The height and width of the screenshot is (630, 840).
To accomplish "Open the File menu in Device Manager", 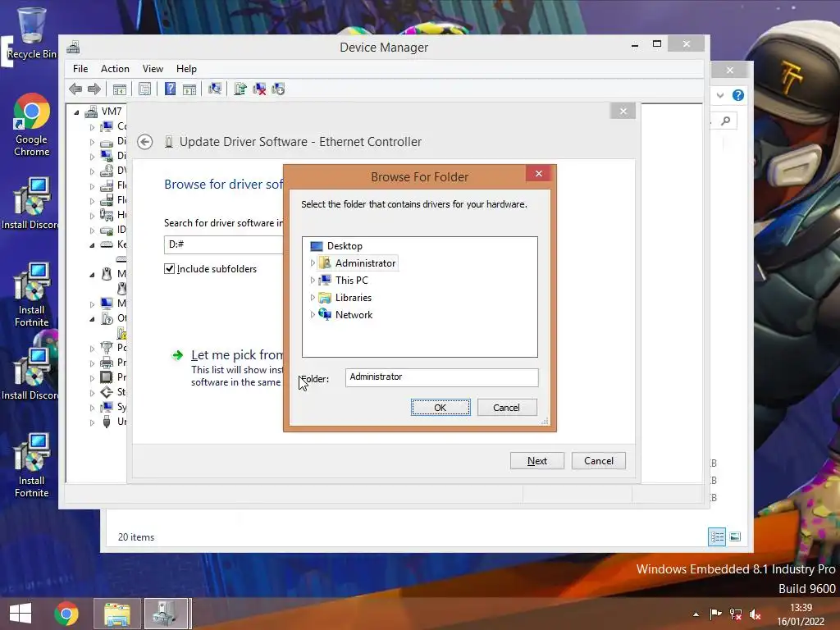I will [x=80, y=69].
